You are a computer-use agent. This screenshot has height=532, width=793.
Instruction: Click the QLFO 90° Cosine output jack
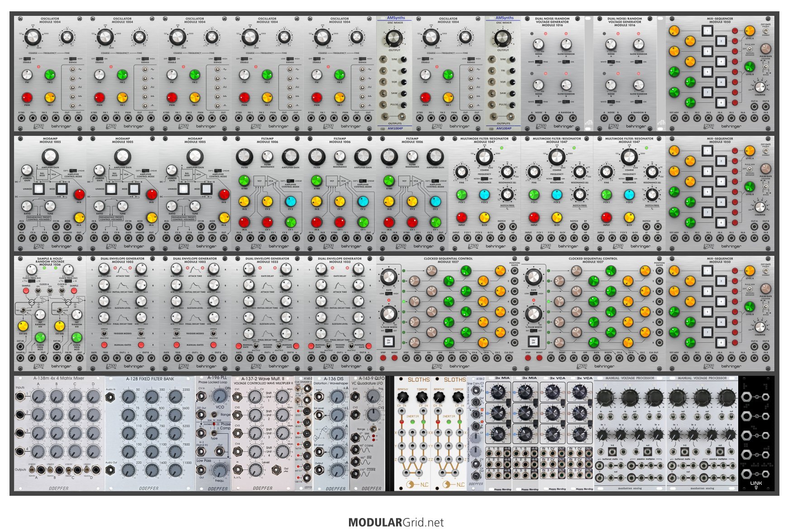pyautogui.click(x=355, y=450)
